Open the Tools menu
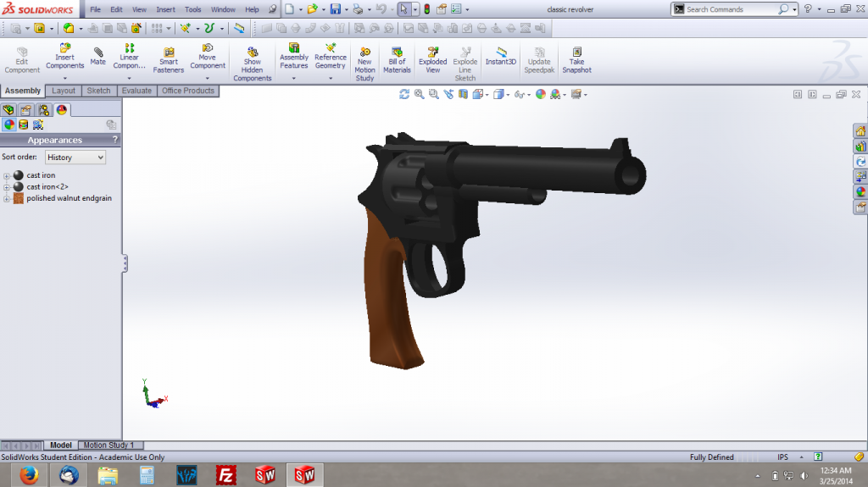 (x=192, y=9)
